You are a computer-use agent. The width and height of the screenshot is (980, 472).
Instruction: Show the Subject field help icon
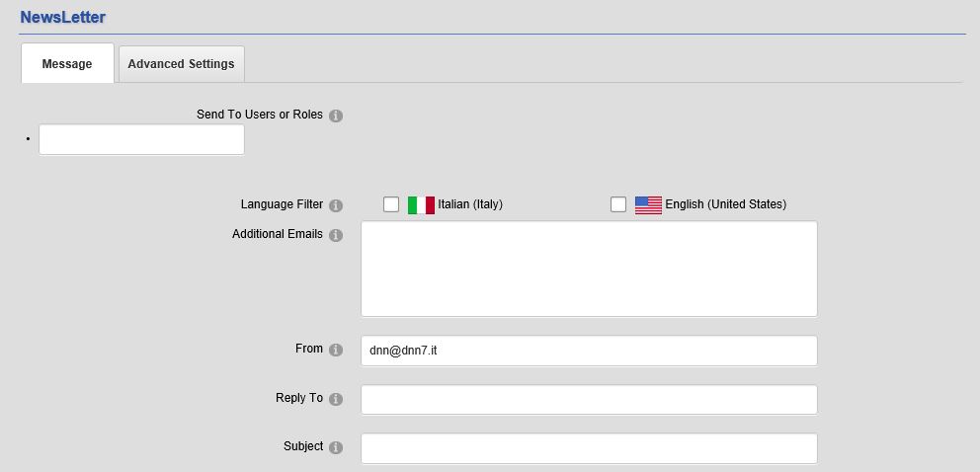[x=336, y=447]
